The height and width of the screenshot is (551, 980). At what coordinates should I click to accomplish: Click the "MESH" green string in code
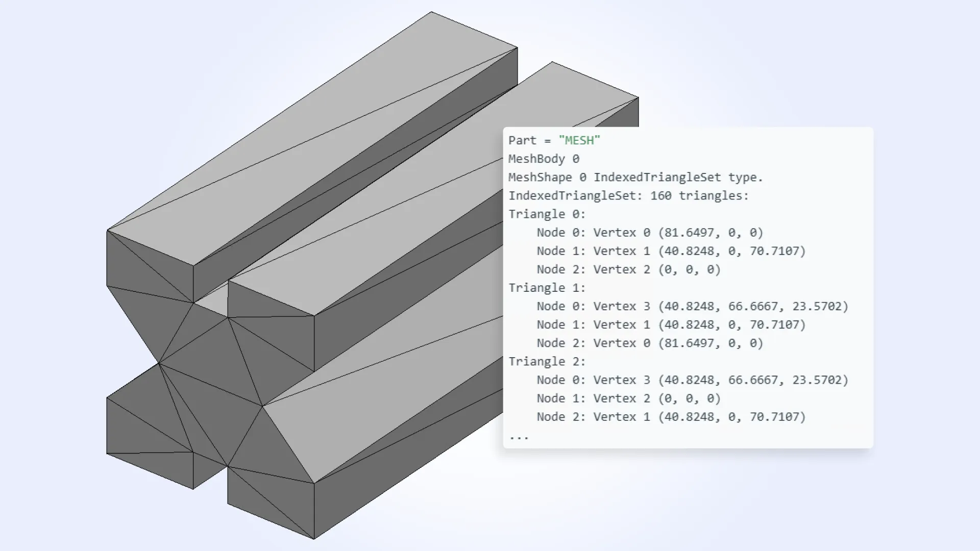(x=579, y=140)
